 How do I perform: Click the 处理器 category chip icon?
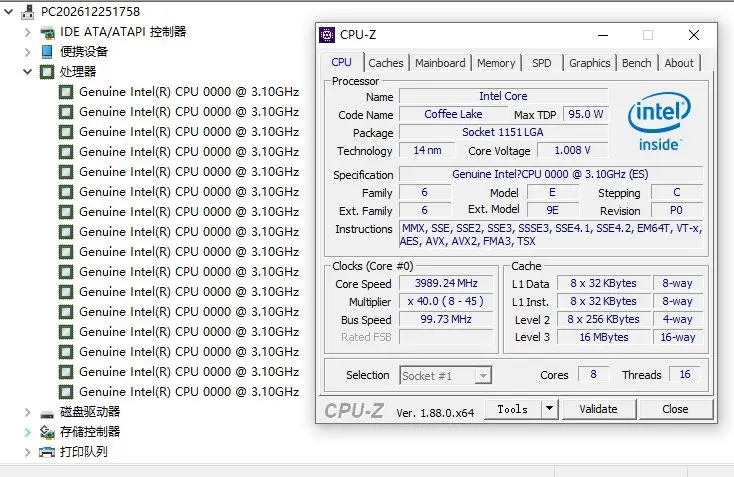pos(47,72)
